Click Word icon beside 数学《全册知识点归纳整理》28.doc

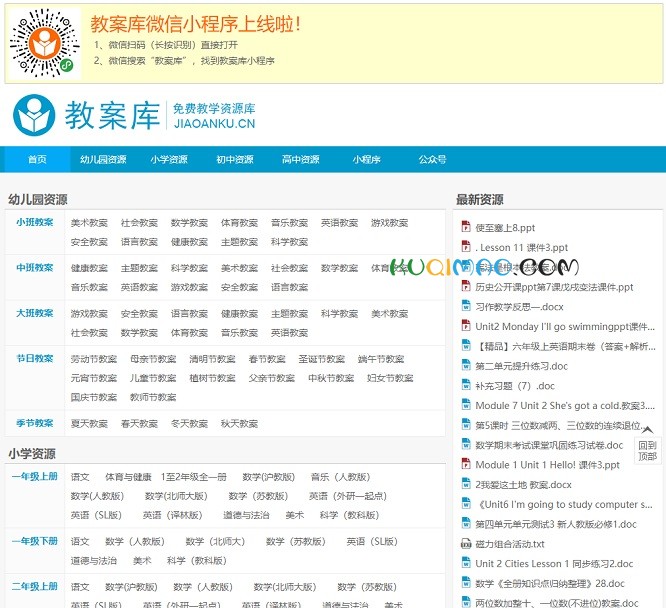pyautogui.click(x=466, y=582)
